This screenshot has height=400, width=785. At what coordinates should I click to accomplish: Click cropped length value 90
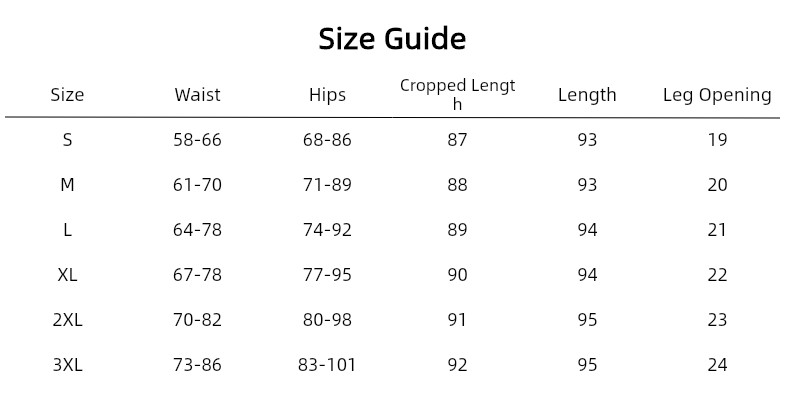[457, 275]
